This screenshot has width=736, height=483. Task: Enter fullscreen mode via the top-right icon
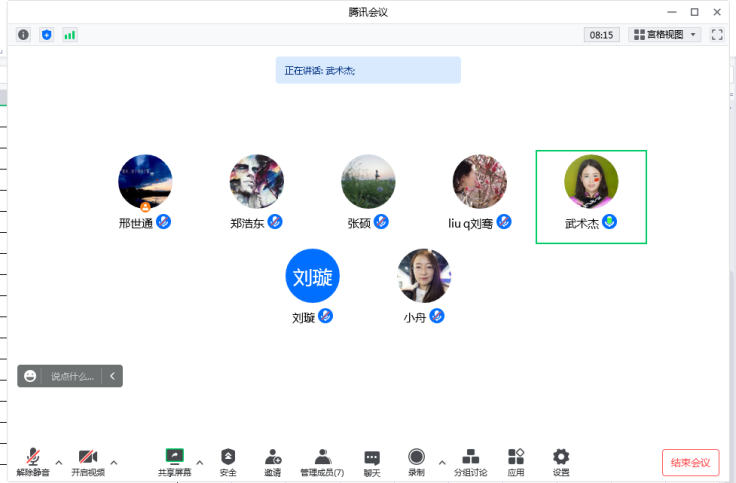(x=716, y=35)
